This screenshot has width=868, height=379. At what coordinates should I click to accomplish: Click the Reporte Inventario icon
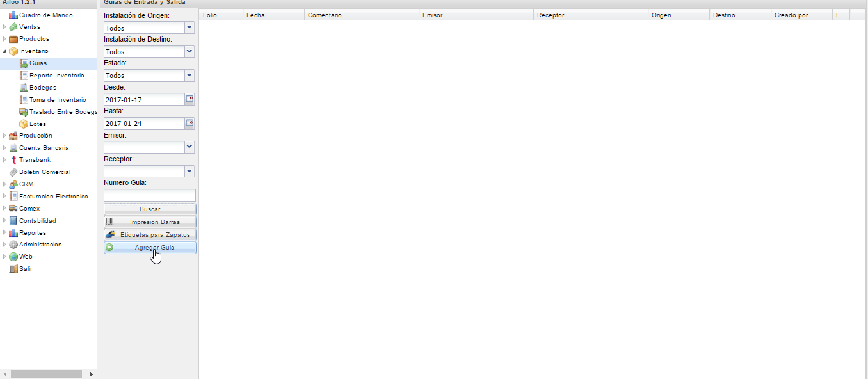click(x=24, y=76)
